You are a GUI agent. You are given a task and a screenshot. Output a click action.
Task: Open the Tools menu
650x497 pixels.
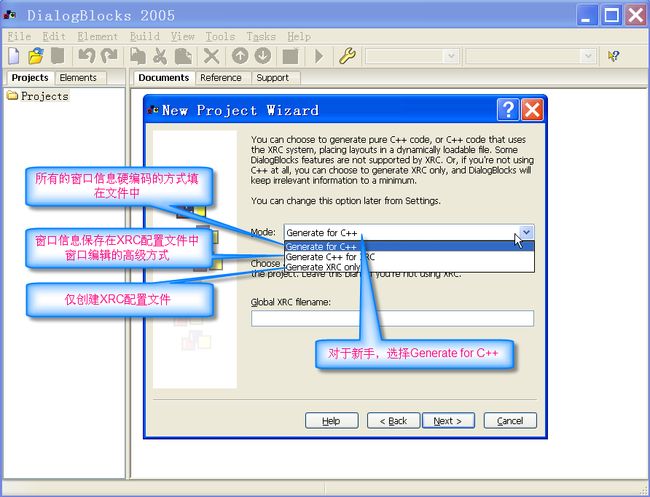tap(220, 36)
